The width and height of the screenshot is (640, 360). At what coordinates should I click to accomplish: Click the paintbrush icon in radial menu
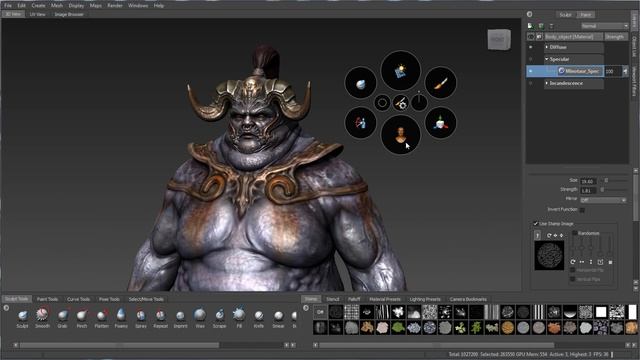pyautogui.click(x=440, y=83)
